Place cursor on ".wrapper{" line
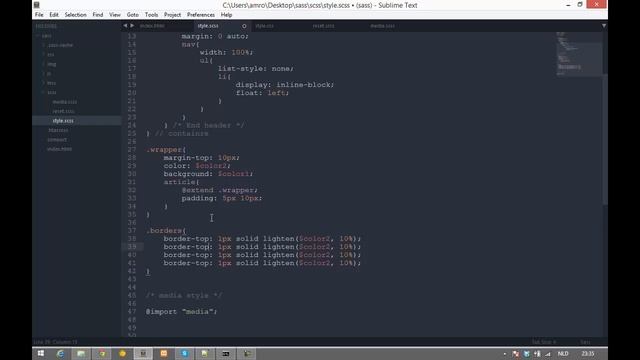The image size is (640, 360). tap(166, 150)
